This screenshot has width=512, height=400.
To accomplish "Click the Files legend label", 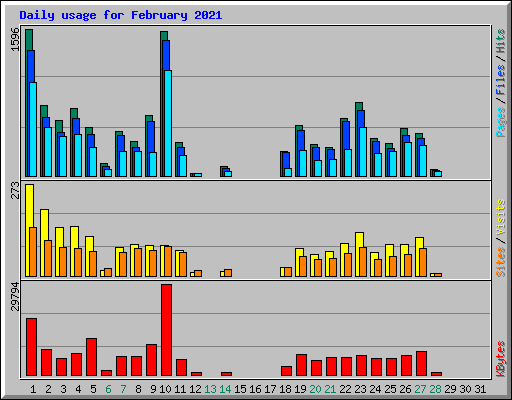I will click(x=501, y=79).
